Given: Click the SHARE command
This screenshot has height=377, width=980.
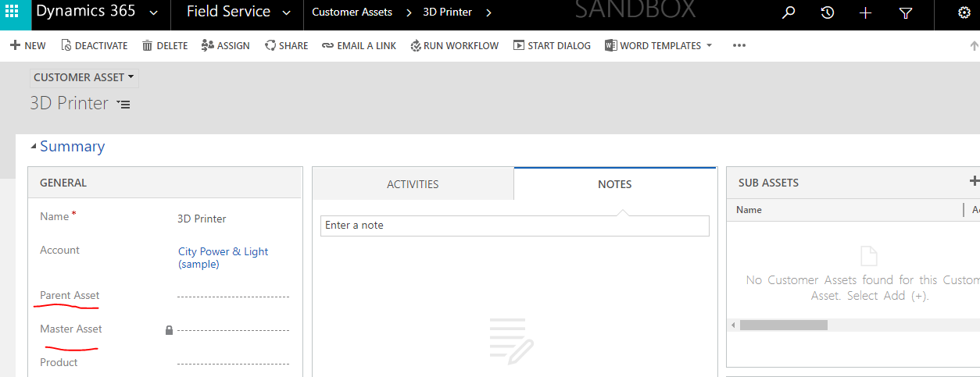Looking at the screenshot, I should click(x=286, y=46).
